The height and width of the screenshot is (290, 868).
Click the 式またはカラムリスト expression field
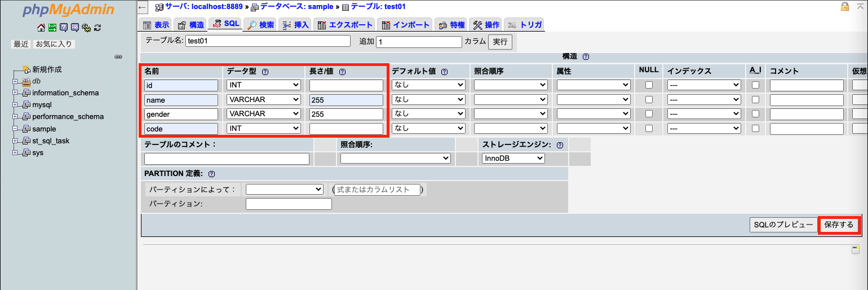point(378,190)
